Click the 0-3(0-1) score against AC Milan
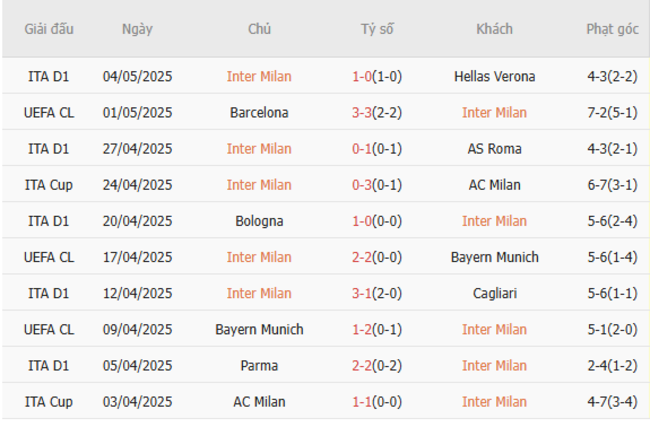650x427 pixels. tap(377, 185)
